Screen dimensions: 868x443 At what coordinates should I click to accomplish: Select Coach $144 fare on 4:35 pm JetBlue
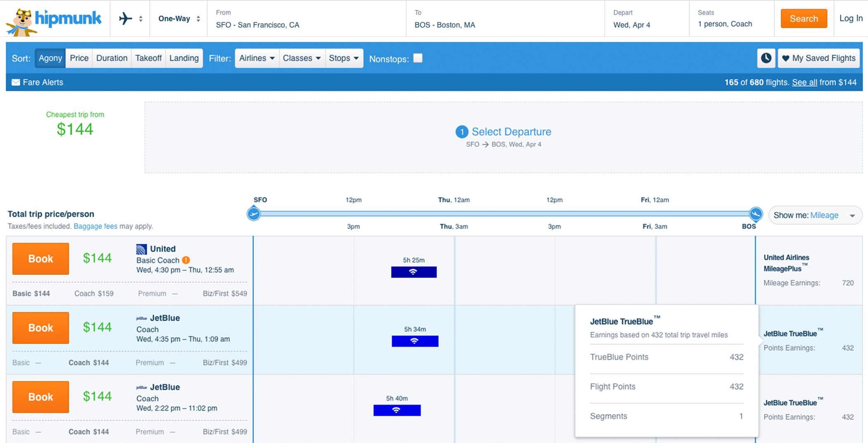[88, 363]
